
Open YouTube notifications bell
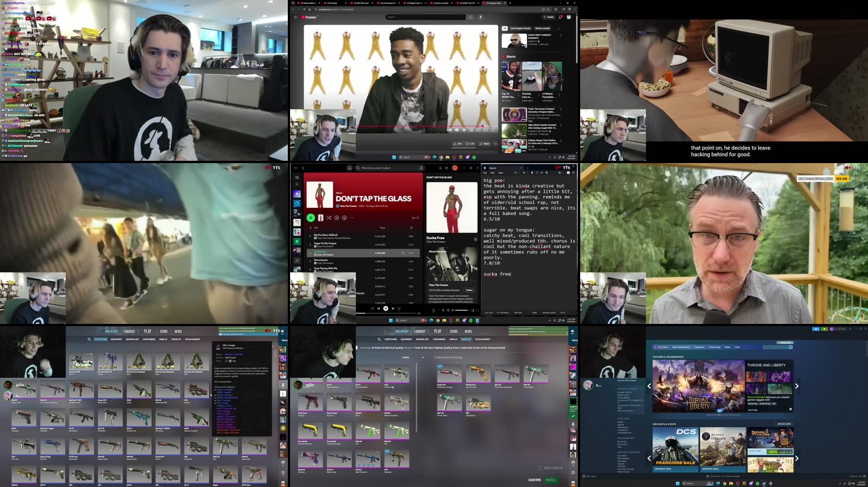click(560, 17)
